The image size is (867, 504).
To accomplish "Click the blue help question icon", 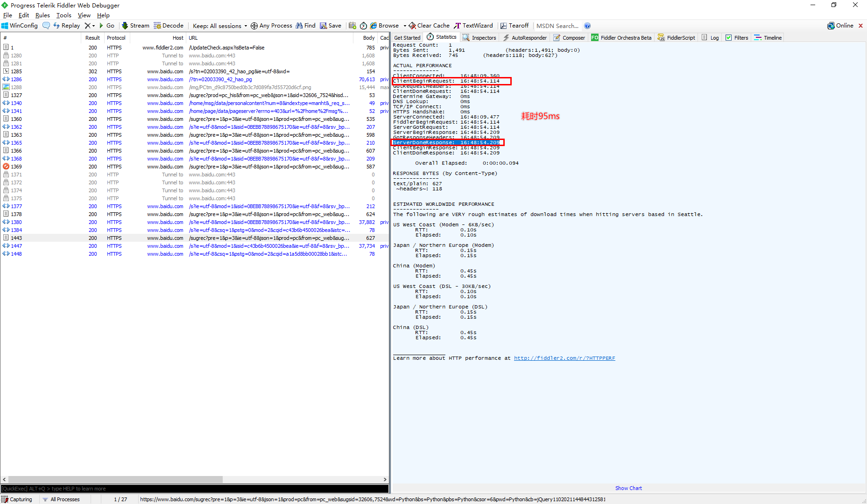I will click(587, 26).
